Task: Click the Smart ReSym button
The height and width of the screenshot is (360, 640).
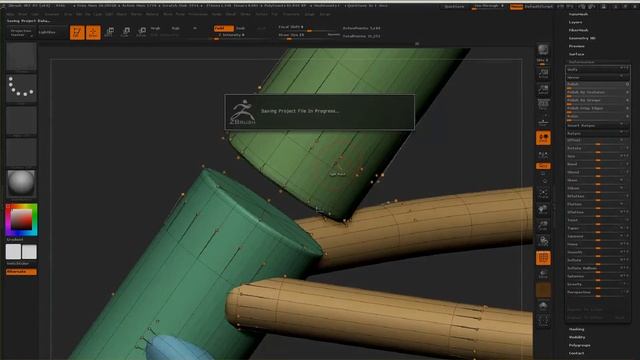Action: point(598,126)
